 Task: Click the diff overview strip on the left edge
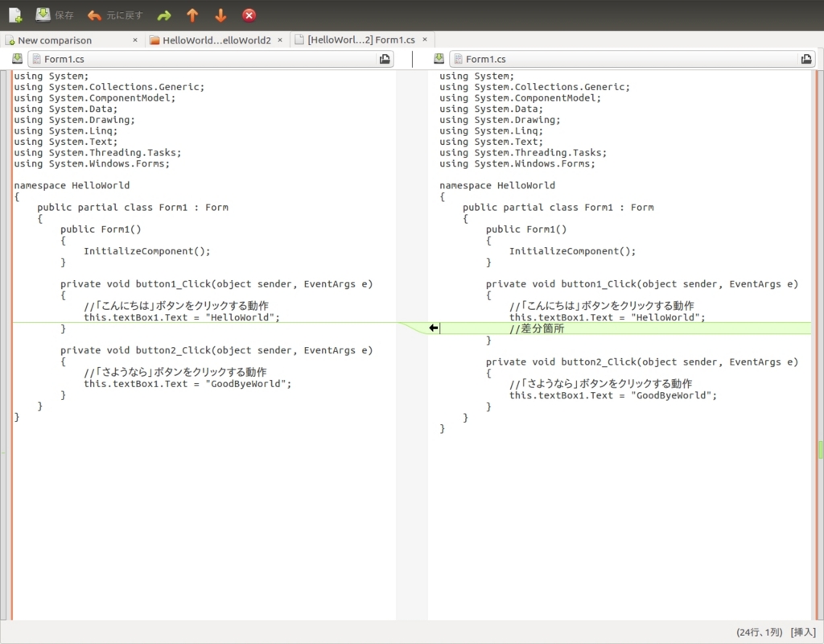point(3,322)
